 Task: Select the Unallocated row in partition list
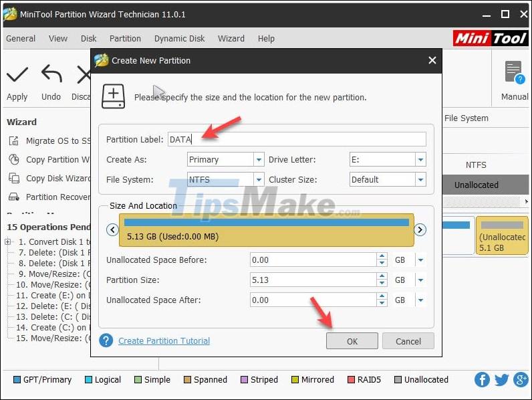click(x=486, y=185)
